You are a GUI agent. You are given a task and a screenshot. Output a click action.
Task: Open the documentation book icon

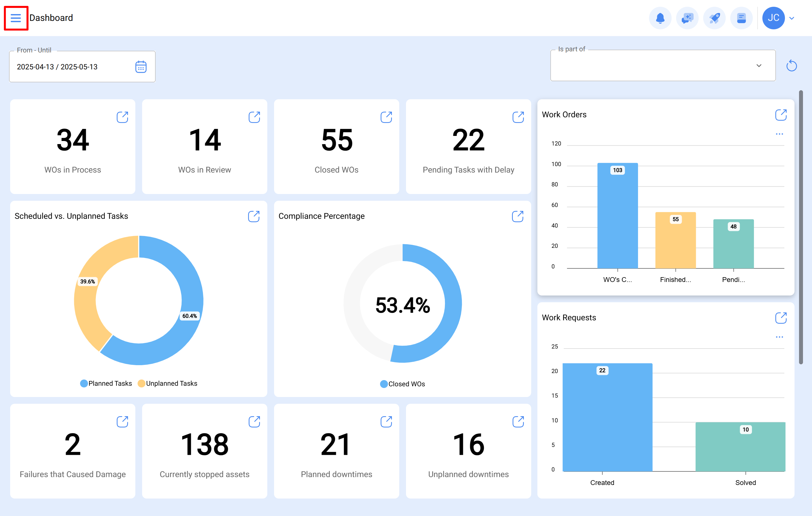click(742, 18)
